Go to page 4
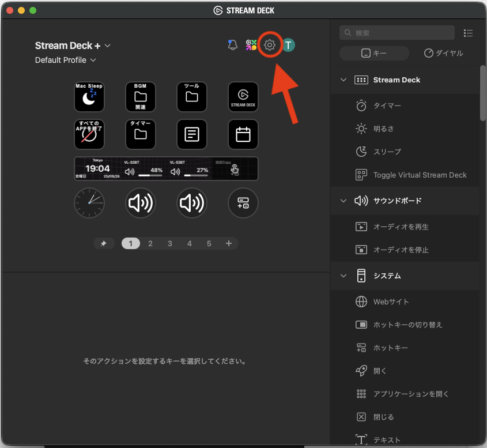487x448 pixels. 190,243
